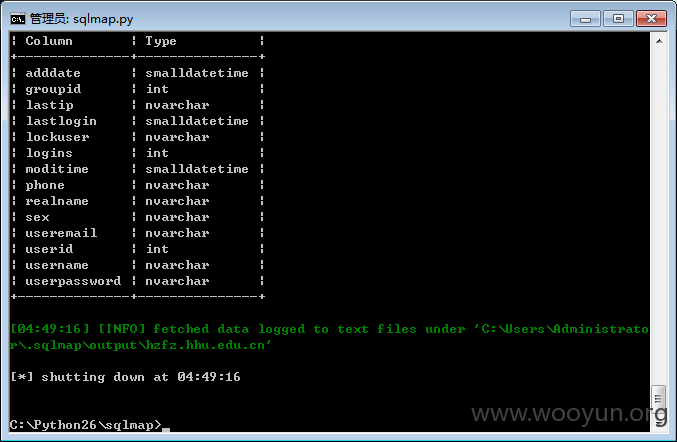Click the lastlogin smalldatetime type cell
The width and height of the screenshot is (677, 442).
(197, 121)
